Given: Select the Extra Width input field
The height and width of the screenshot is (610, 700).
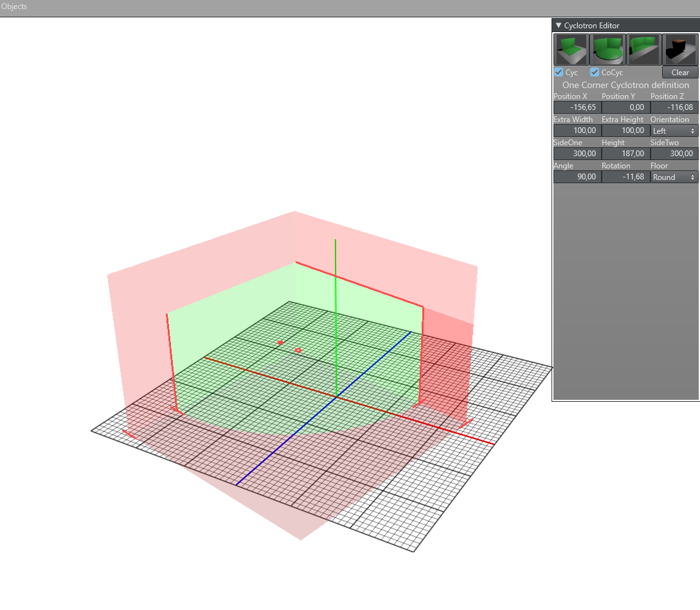Looking at the screenshot, I should click(x=577, y=130).
